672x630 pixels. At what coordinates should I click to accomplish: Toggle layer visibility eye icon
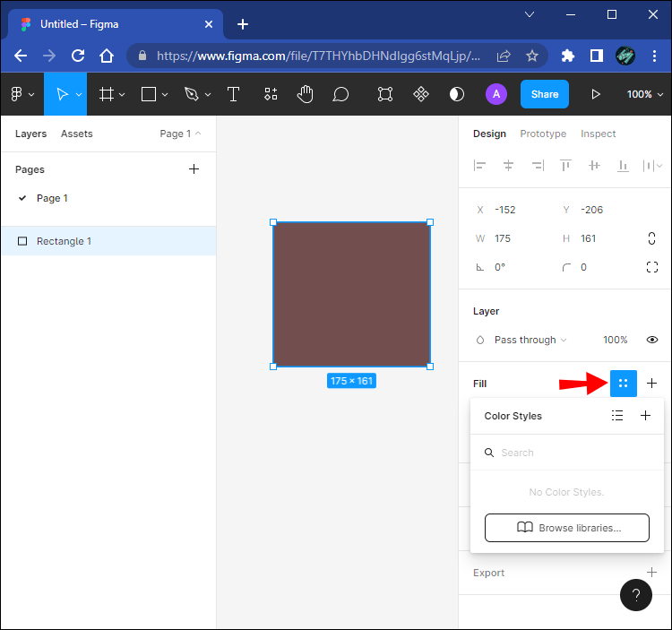651,340
